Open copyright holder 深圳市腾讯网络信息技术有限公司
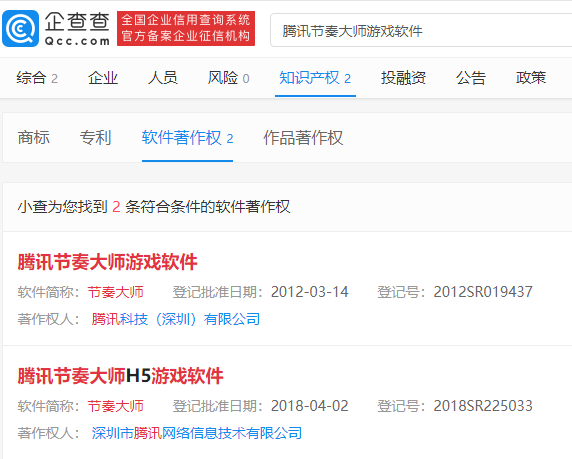This screenshot has width=572, height=459. [x=197, y=433]
